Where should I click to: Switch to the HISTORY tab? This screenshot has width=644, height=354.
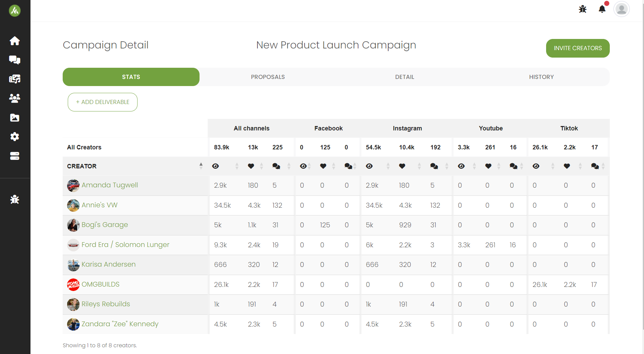tap(541, 77)
